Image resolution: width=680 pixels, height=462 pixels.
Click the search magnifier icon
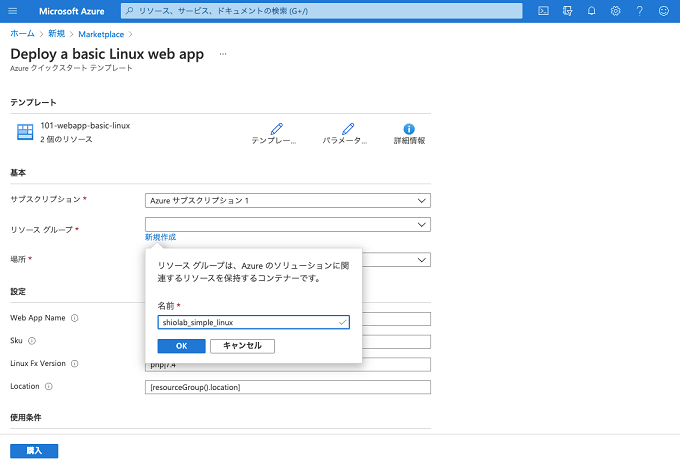pos(129,11)
